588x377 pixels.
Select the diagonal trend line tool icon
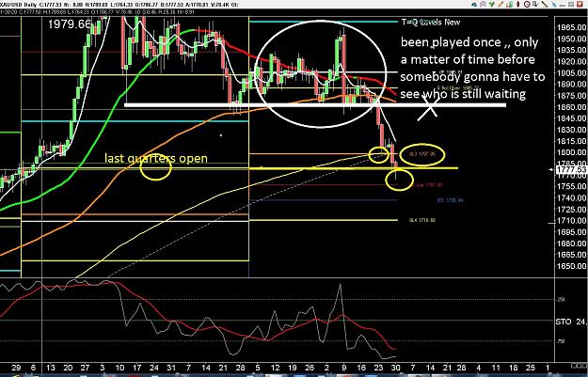pyautogui.click(x=545, y=4)
